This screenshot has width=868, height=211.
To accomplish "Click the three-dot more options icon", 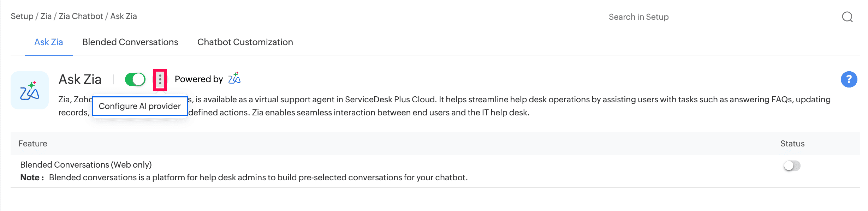I will pyautogui.click(x=160, y=79).
